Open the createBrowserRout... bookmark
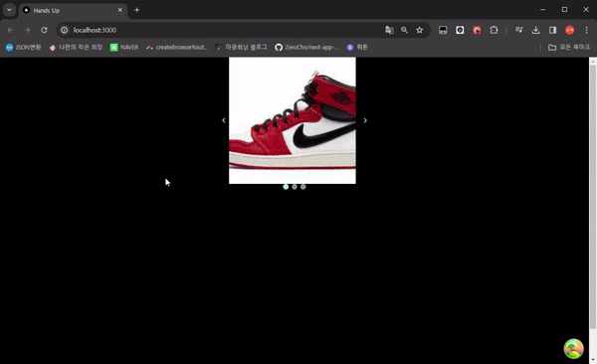The image size is (597, 364). coord(177,47)
